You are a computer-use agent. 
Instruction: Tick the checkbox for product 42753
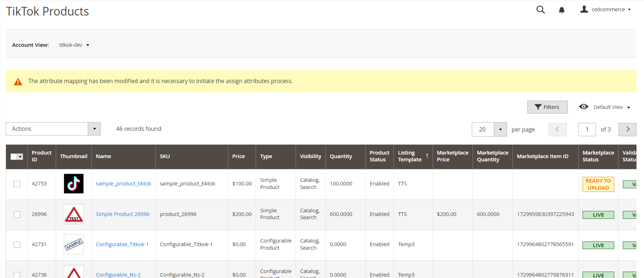pyautogui.click(x=17, y=184)
